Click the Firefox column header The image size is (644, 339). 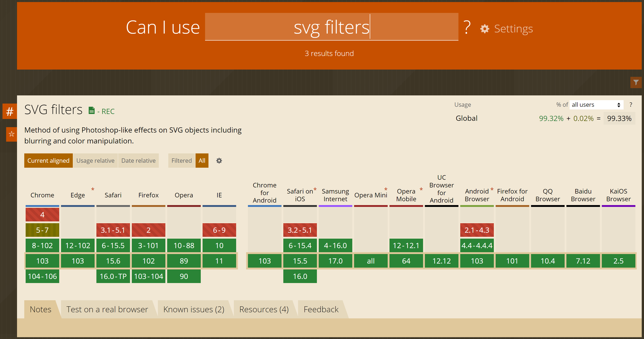(149, 195)
